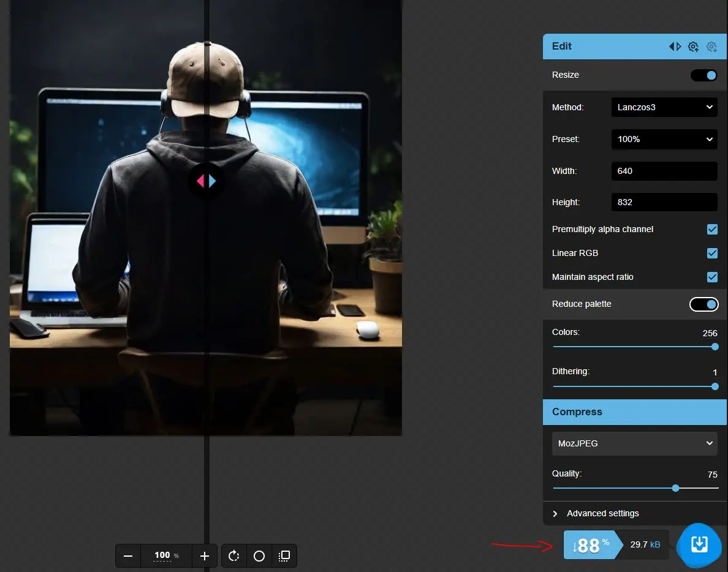Rotate the image using the rotate icon
This screenshot has height=572, width=728.
pyautogui.click(x=233, y=556)
